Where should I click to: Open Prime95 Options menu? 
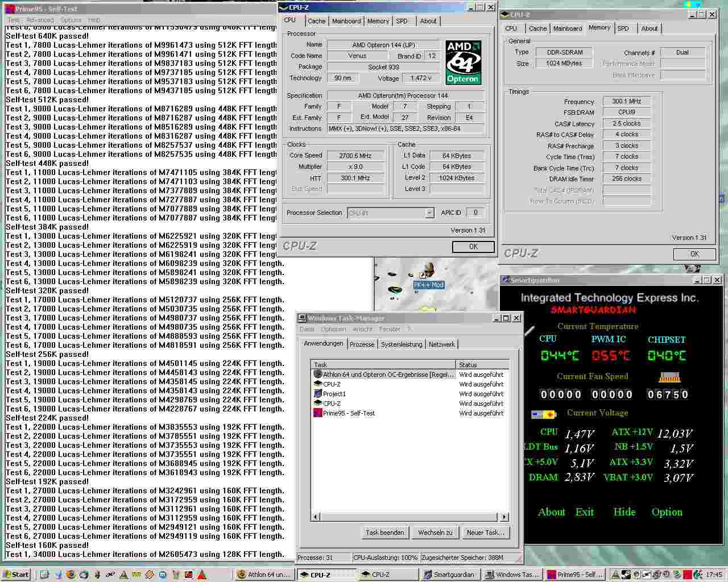pos(71,20)
